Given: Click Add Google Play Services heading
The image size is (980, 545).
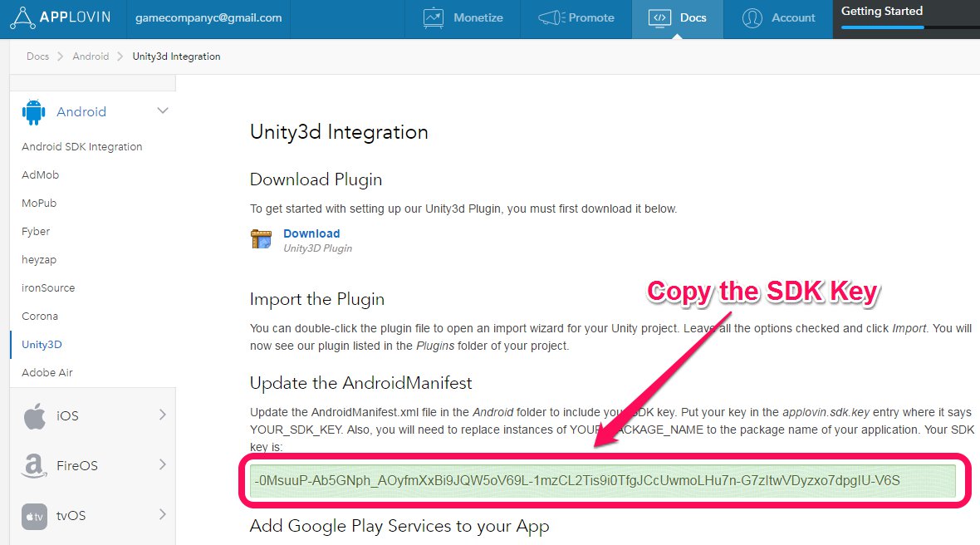Looking at the screenshot, I should click(x=399, y=526).
